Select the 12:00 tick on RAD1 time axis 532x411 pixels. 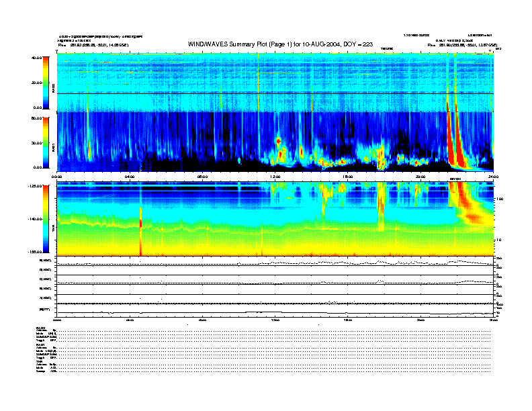(x=275, y=171)
